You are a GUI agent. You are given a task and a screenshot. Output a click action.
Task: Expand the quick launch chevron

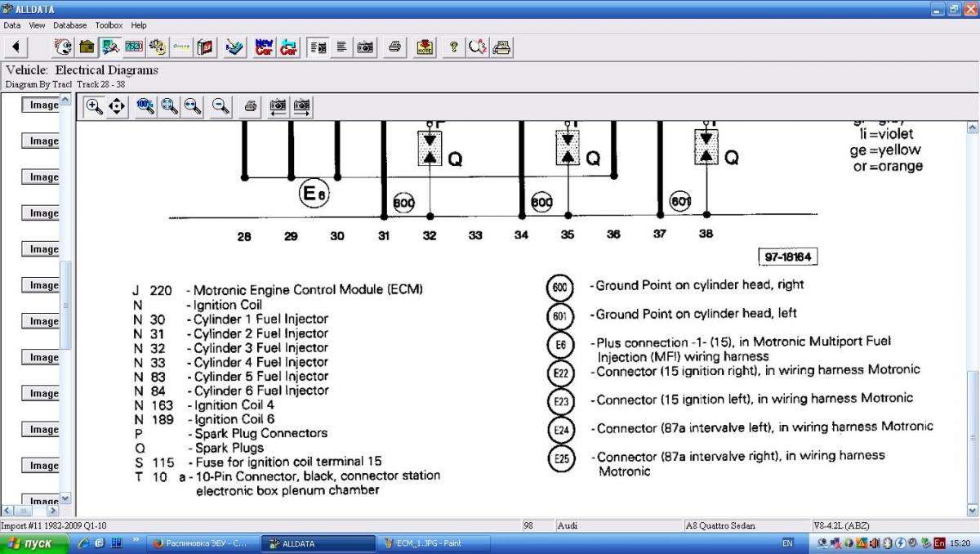click(x=134, y=541)
